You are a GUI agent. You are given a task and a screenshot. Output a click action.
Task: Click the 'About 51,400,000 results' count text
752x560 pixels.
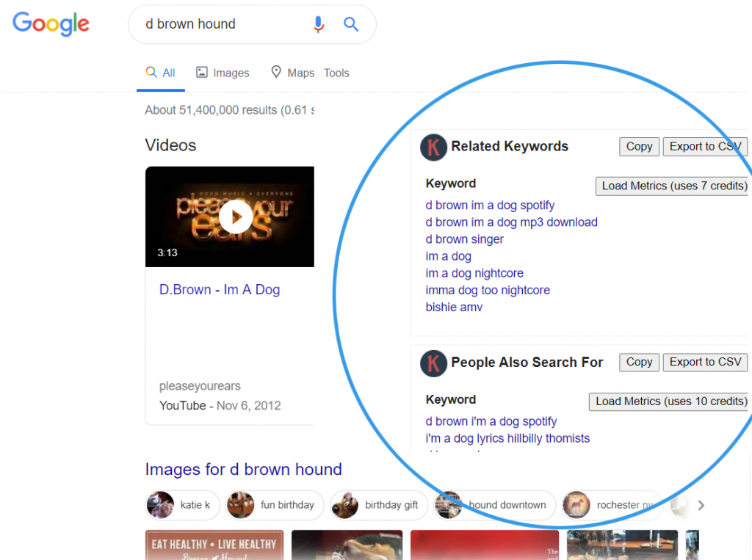point(230,110)
